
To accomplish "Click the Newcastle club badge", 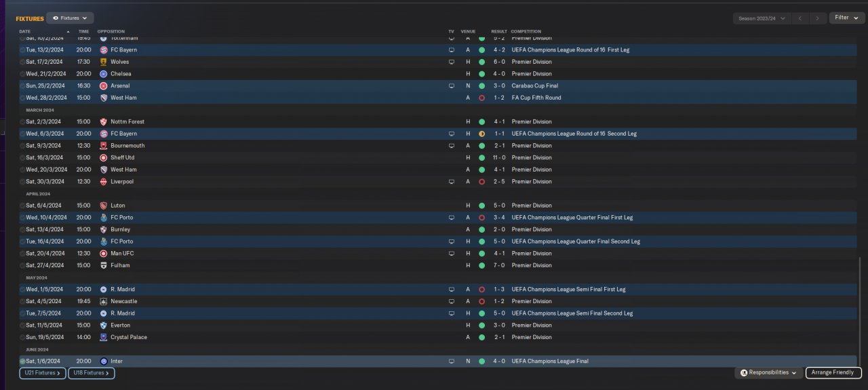I will click(104, 301).
